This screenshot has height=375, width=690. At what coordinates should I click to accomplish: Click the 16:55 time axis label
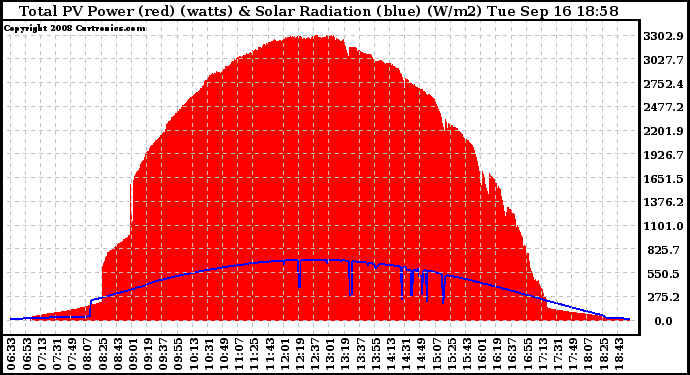(x=527, y=353)
